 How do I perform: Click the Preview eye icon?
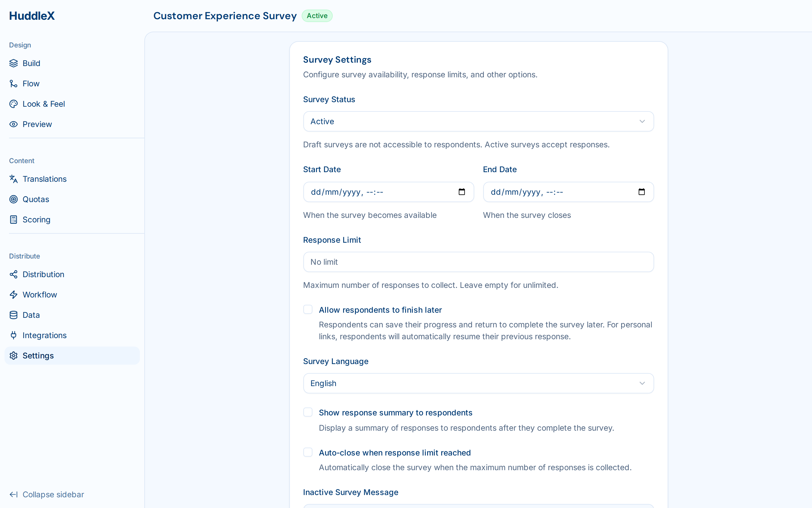pyautogui.click(x=14, y=124)
